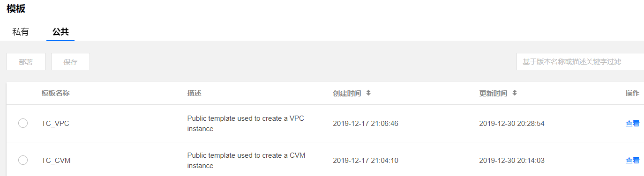Switch to the 公共 tab
This screenshot has height=176, width=644.
tap(60, 32)
